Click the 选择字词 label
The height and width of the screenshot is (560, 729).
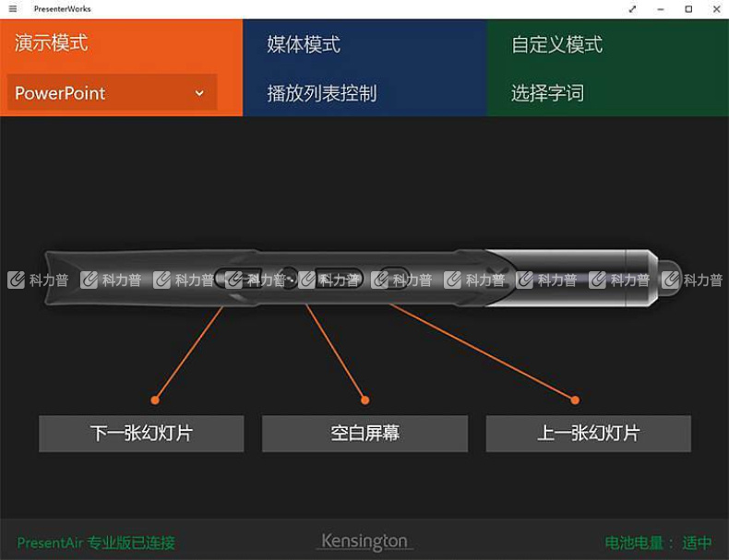click(x=548, y=93)
